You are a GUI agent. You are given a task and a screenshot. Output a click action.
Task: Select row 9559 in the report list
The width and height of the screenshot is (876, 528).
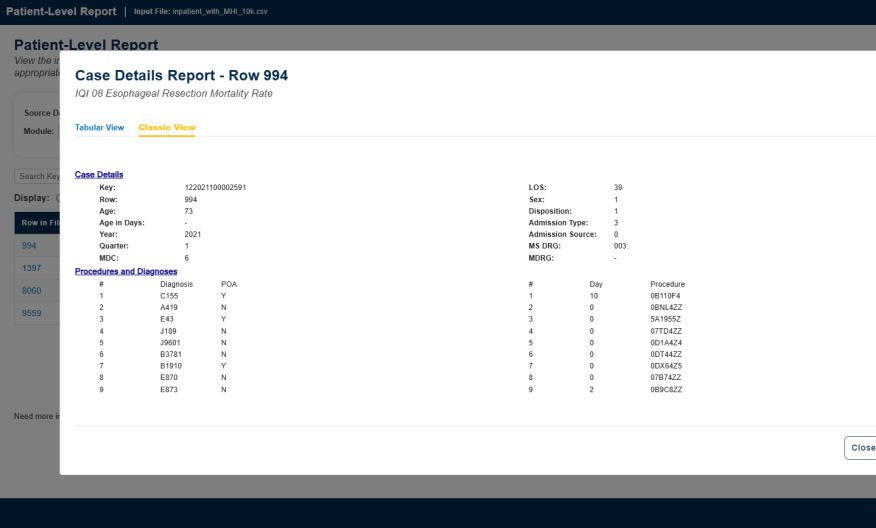(31, 312)
